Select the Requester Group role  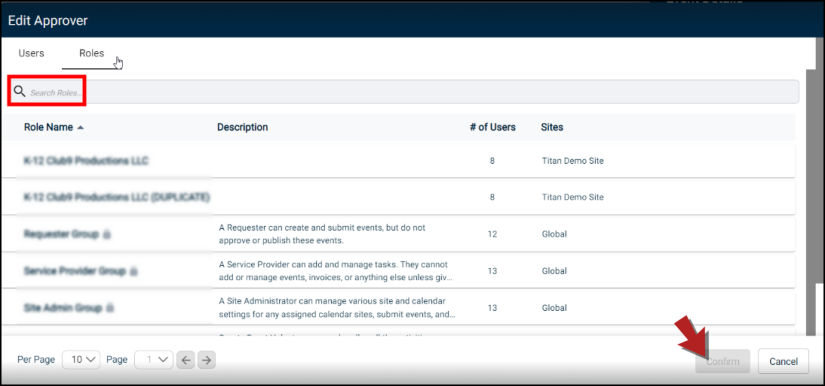[x=398, y=234]
